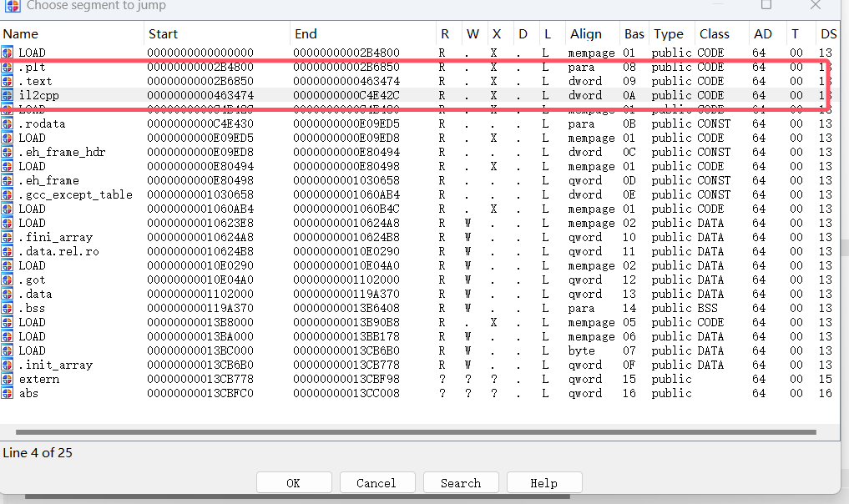Select the .text segment row icon
849x504 pixels.
(7, 81)
